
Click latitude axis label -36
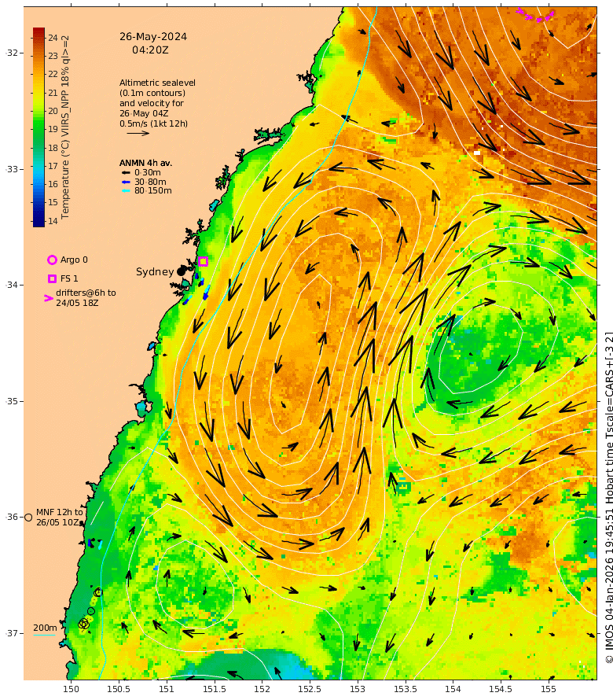point(12,517)
